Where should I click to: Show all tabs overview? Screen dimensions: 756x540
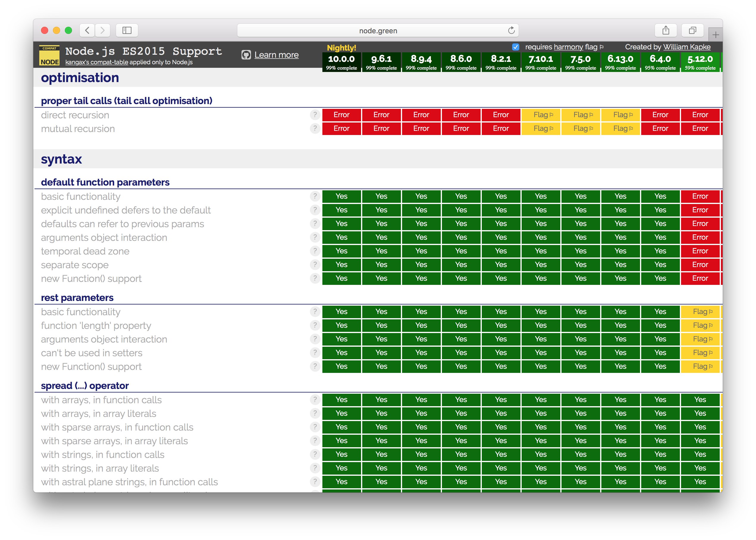point(692,31)
